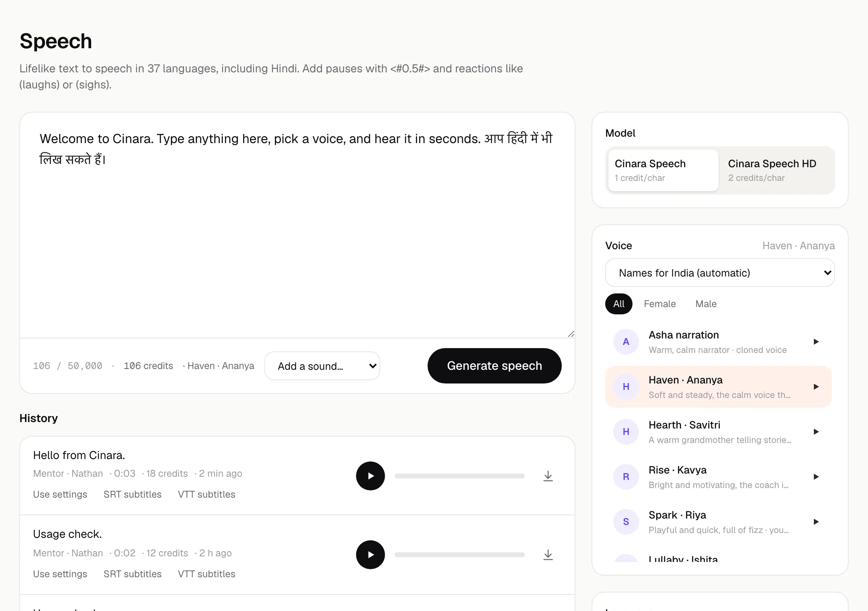This screenshot has width=868, height=611.
Task: Download the "Usage check." audio
Action: tap(548, 555)
